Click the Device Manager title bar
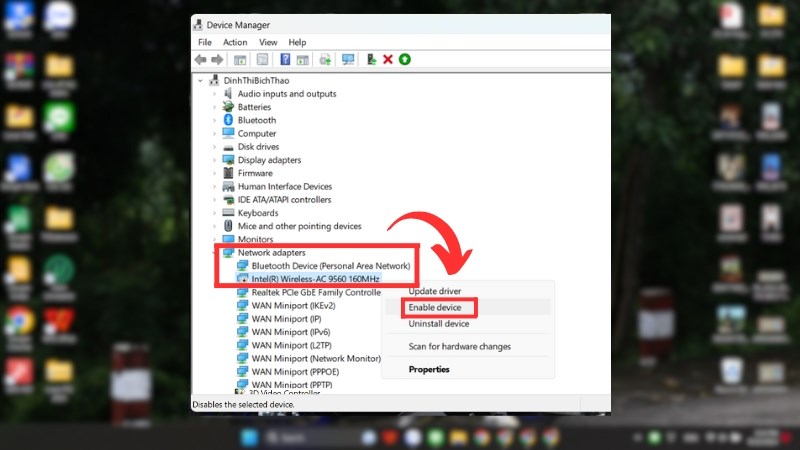800x450 pixels. pyautogui.click(x=401, y=24)
